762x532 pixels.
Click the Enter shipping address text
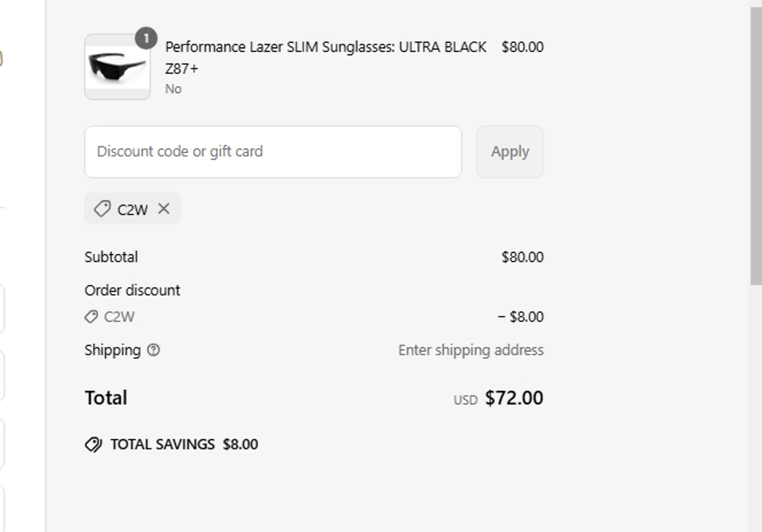click(470, 350)
